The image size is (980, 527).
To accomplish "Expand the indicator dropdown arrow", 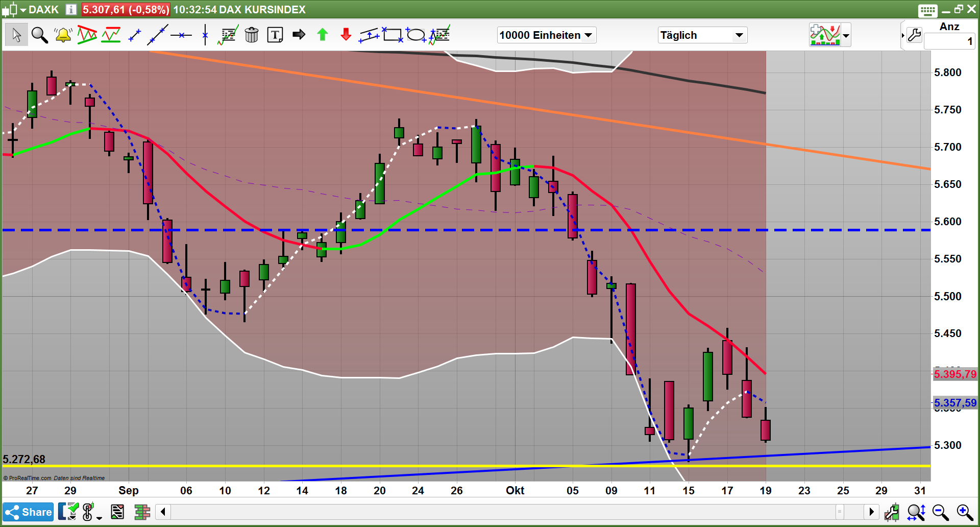I will click(846, 36).
